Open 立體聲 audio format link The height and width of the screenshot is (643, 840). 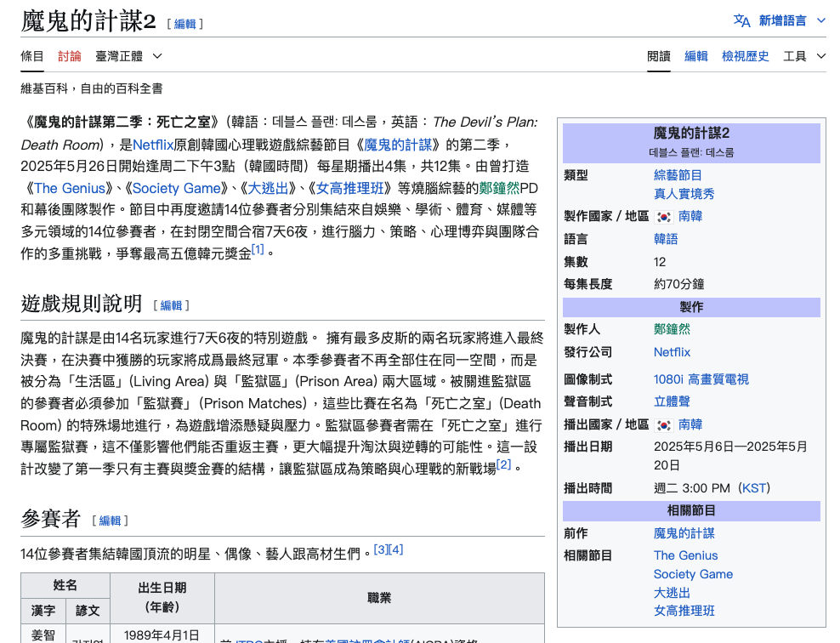tap(672, 401)
